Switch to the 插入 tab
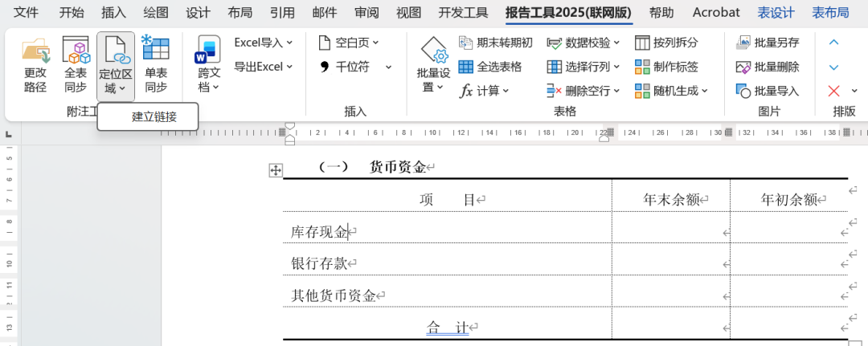The image size is (868, 346). pos(113,12)
